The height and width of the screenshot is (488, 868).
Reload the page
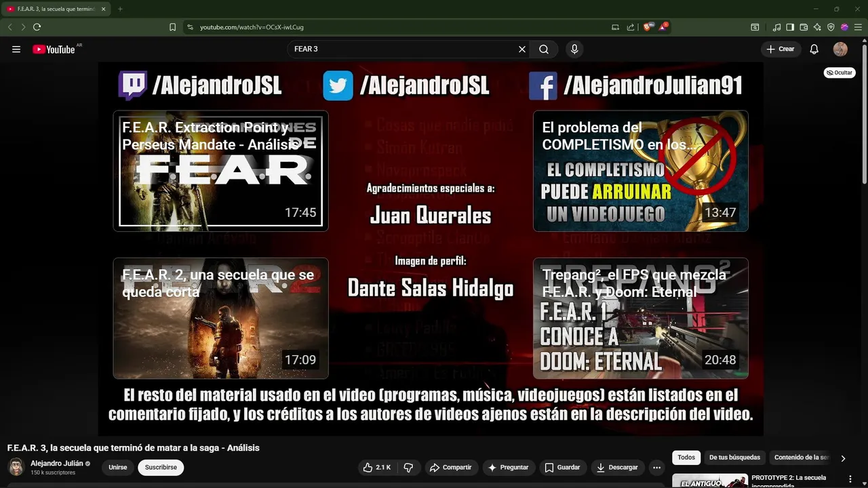click(37, 27)
